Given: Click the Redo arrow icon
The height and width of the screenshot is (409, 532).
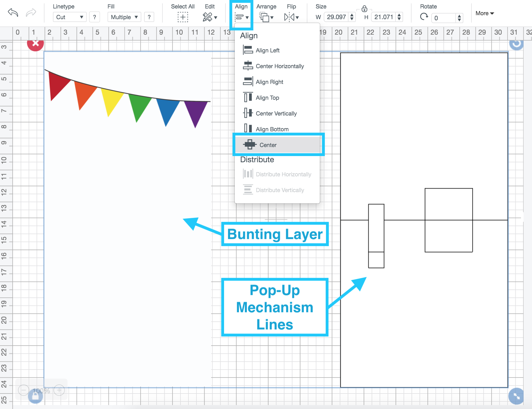Looking at the screenshot, I should [31, 13].
